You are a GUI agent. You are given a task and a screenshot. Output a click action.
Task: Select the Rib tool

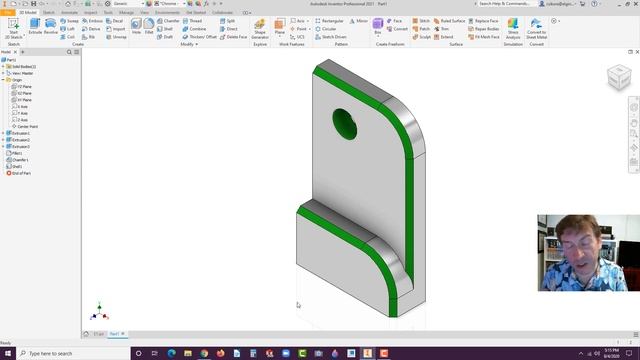(89, 37)
